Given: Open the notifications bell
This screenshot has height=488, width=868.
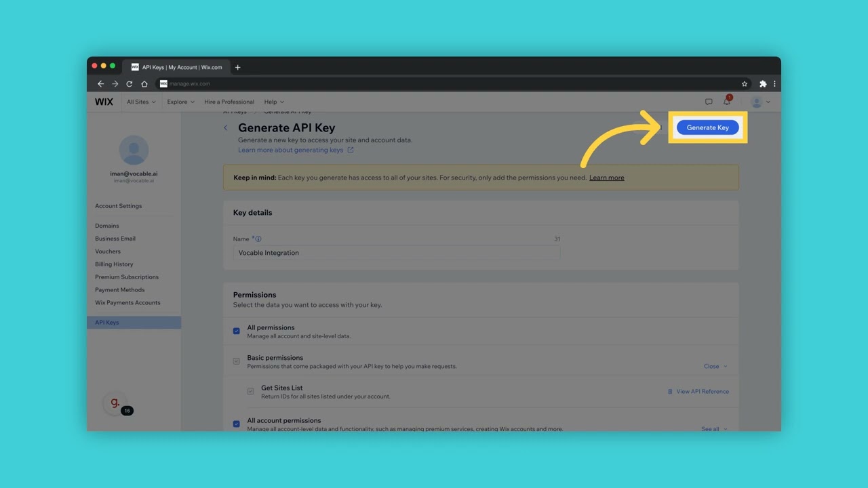Looking at the screenshot, I should click(x=727, y=102).
